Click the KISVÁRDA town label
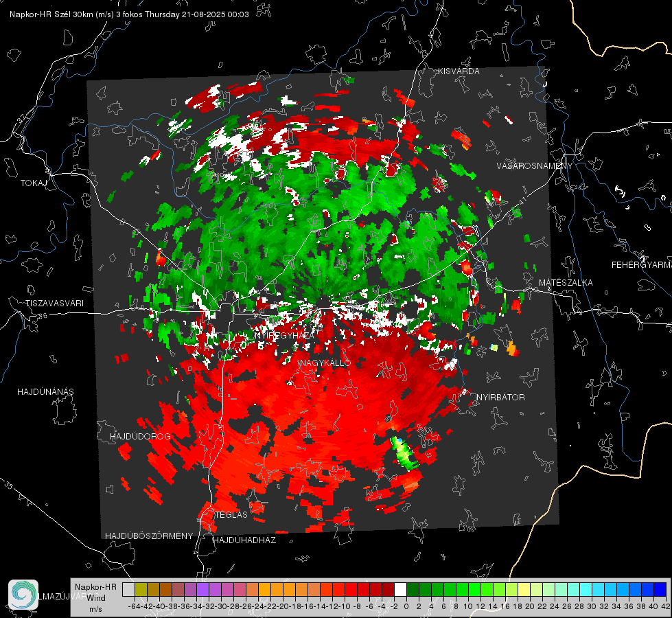This screenshot has width=672, height=618. tap(459, 71)
